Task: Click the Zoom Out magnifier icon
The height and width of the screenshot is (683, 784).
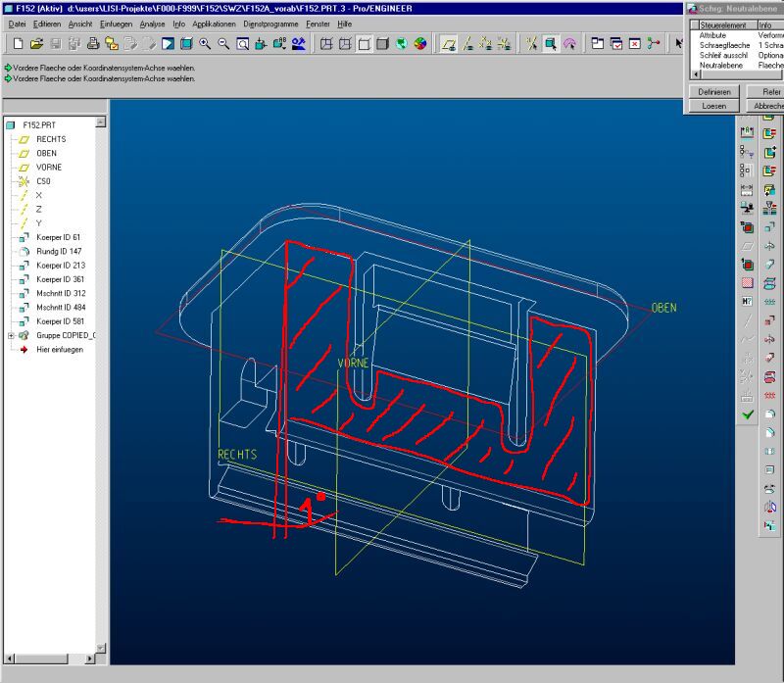Action: (x=223, y=44)
